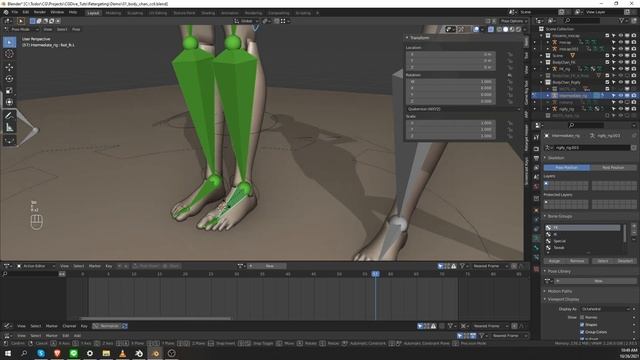The image size is (640, 360).
Task: Open Skype from the taskbar
Action: [41, 353]
